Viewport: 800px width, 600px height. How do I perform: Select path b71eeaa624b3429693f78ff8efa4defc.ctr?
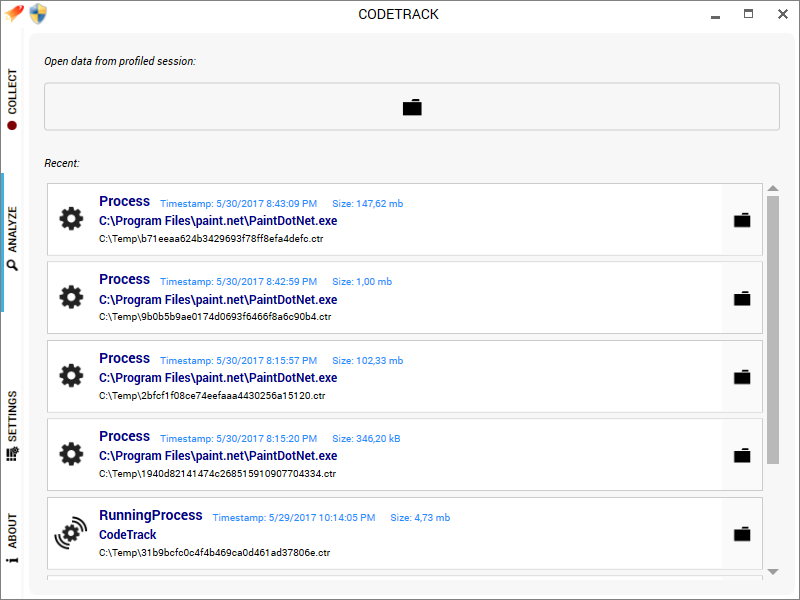coord(211,239)
